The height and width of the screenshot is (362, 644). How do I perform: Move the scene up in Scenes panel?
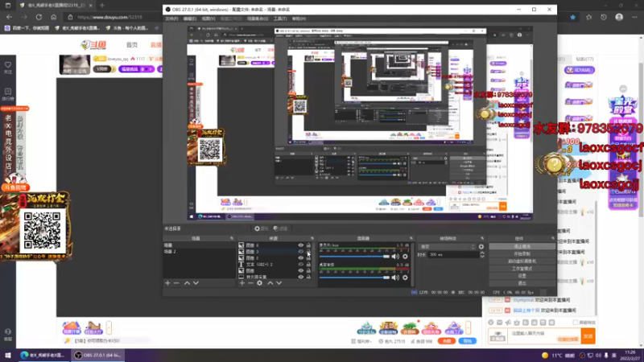pos(187,283)
